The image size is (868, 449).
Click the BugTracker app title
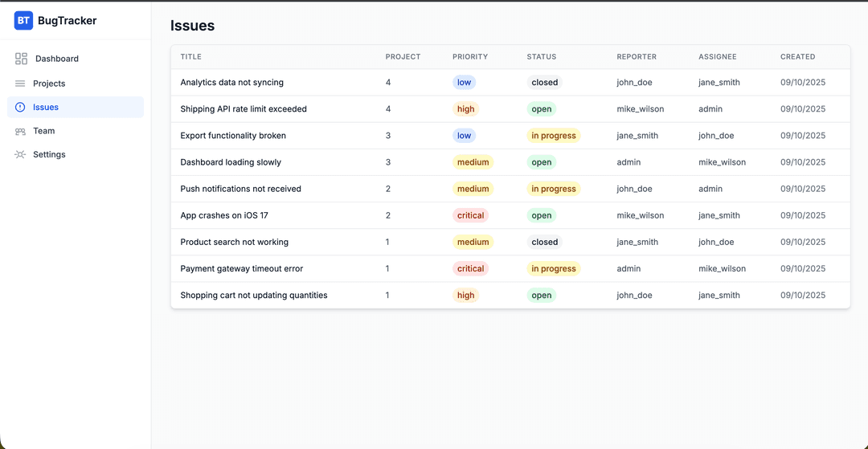(67, 21)
